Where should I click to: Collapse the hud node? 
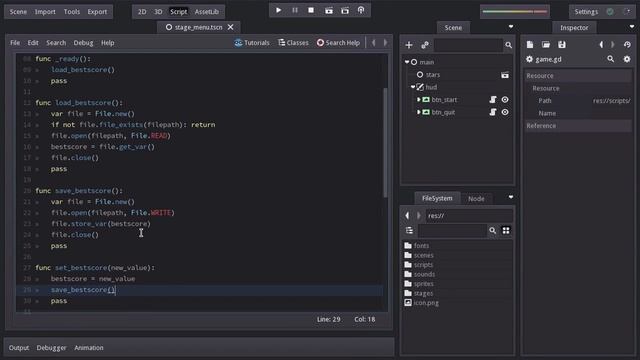413,87
